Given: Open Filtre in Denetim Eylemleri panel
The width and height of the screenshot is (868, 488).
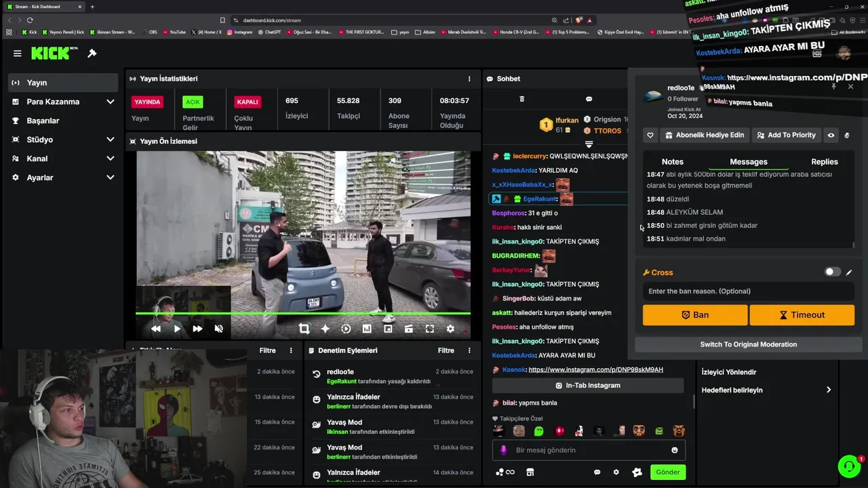Looking at the screenshot, I should (x=446, y=350).
